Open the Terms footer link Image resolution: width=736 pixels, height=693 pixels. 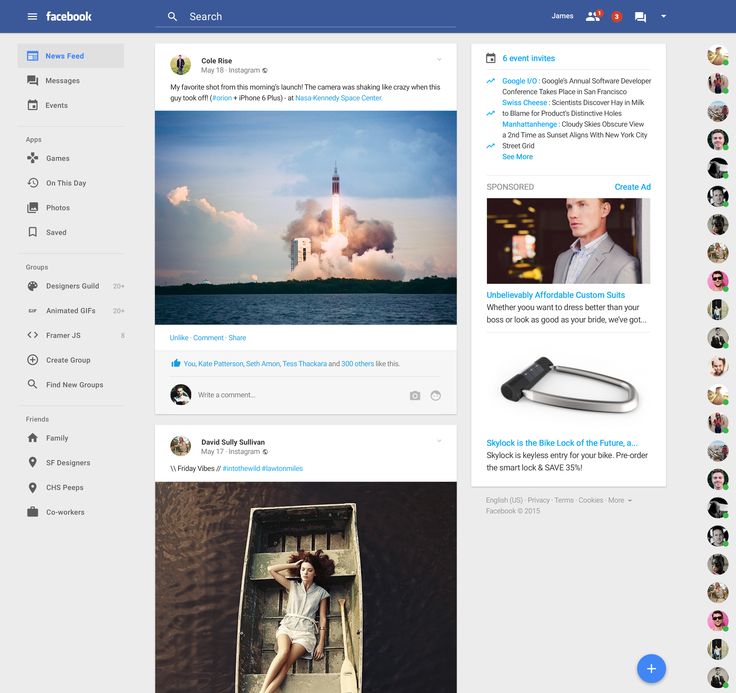[564, 500]
